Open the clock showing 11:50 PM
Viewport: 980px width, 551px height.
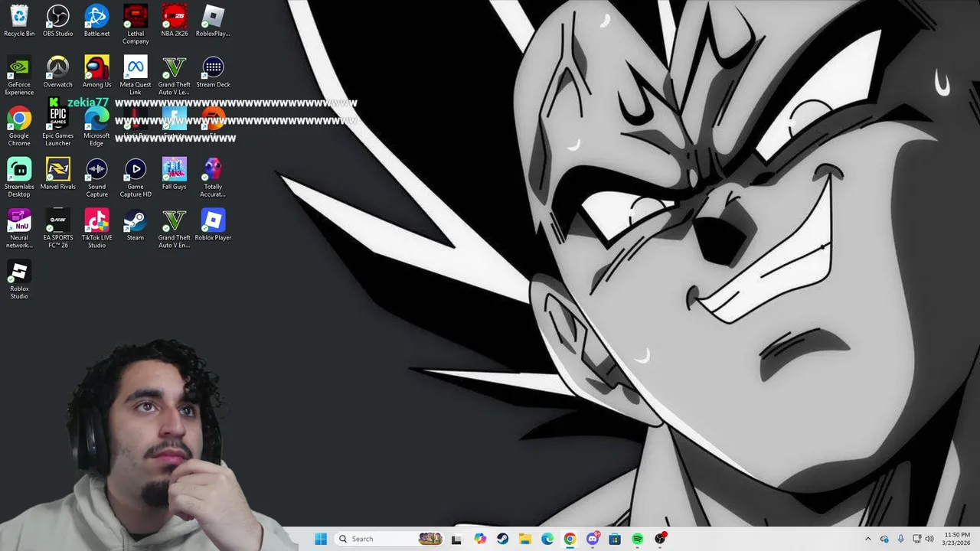point(956,539)
